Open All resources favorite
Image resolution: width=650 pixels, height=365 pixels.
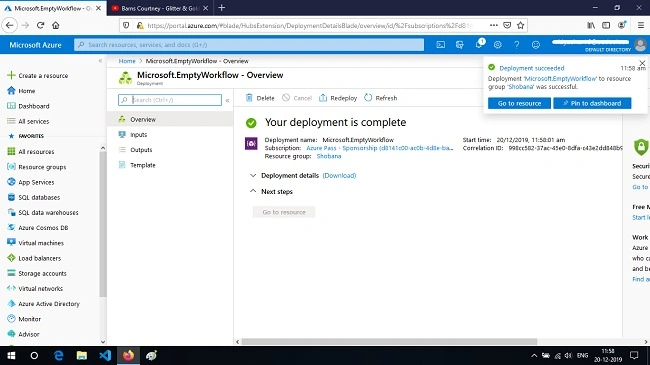31,152
